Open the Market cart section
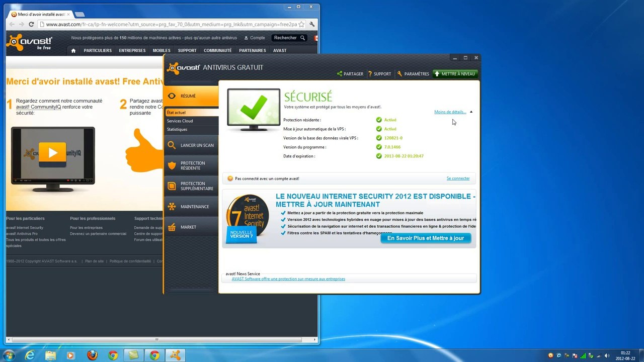This screenshot has height=362, width=644. pos(191,227)
